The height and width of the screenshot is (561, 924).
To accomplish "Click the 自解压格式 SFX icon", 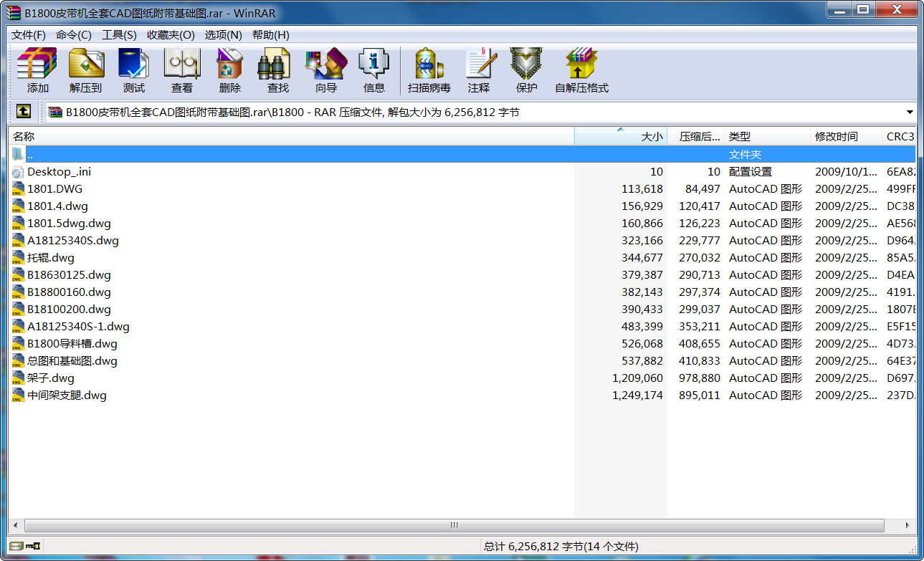I will point(581,70).
